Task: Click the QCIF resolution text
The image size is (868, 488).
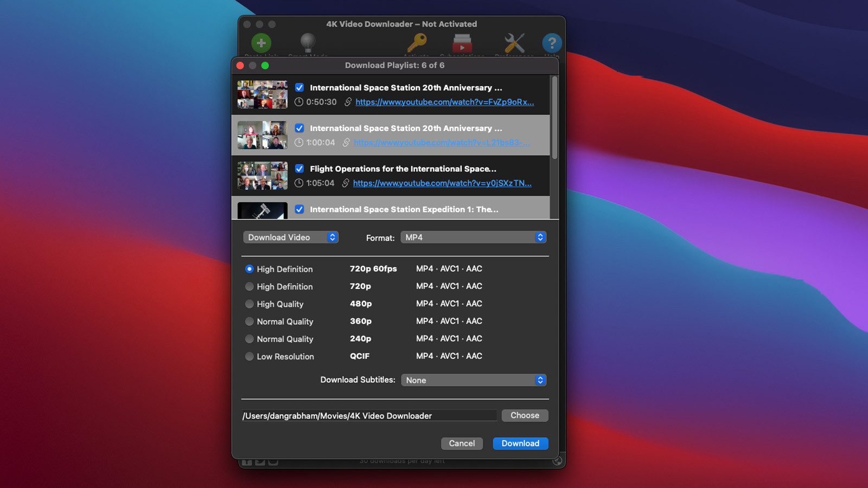Action: [360, 356]
